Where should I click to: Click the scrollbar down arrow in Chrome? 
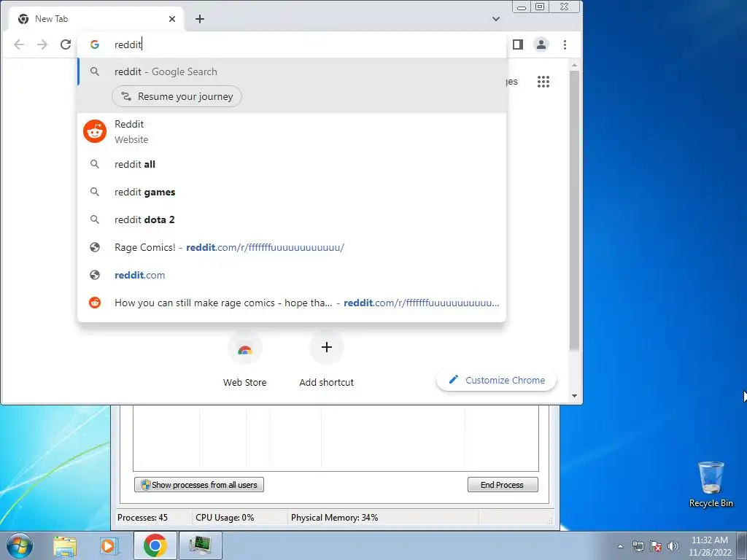(x=575, y=396)
